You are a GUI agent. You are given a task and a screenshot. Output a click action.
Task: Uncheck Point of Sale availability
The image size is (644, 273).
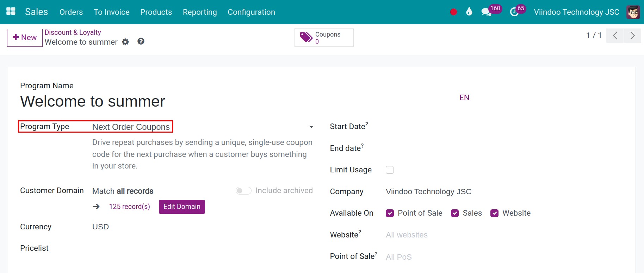point(390,213)
